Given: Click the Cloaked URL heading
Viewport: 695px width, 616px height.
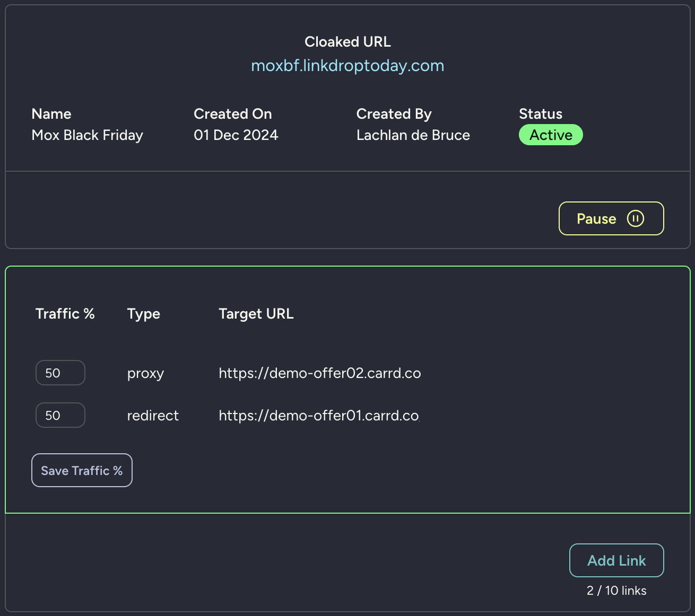Looking at the screenshot, I should (347, 41).
